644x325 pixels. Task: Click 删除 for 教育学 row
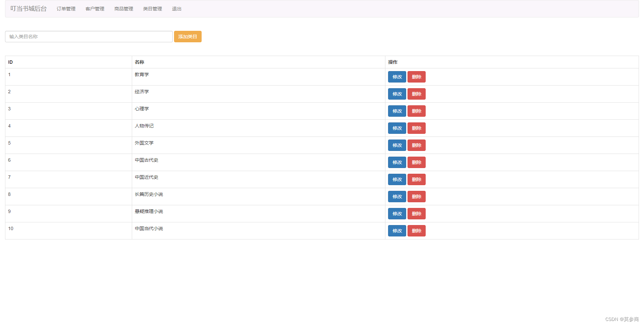(x=417, y=77)
